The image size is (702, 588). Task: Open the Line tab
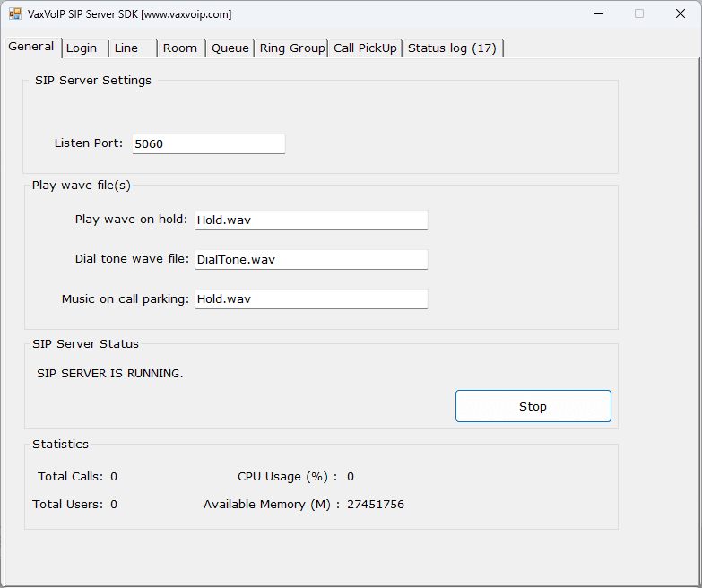coord(134,48)
